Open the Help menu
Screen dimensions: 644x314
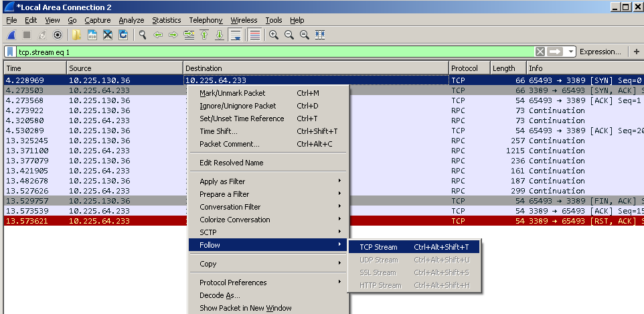tap(297, 20)
